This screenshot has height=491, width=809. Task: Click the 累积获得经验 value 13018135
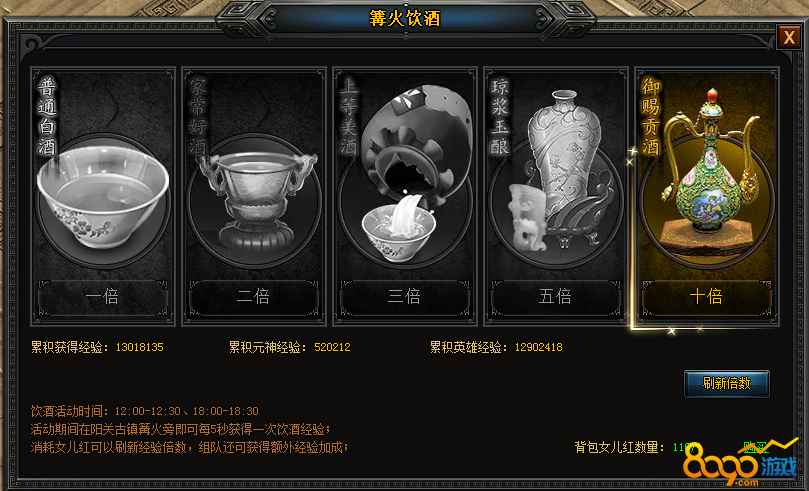[x=139, y=347]
